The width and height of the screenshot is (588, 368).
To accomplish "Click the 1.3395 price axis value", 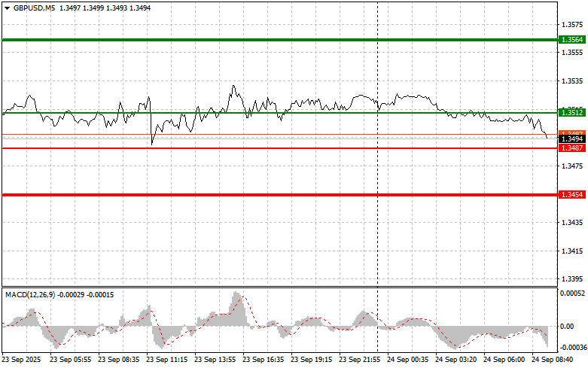I will (x=573, y=279).
